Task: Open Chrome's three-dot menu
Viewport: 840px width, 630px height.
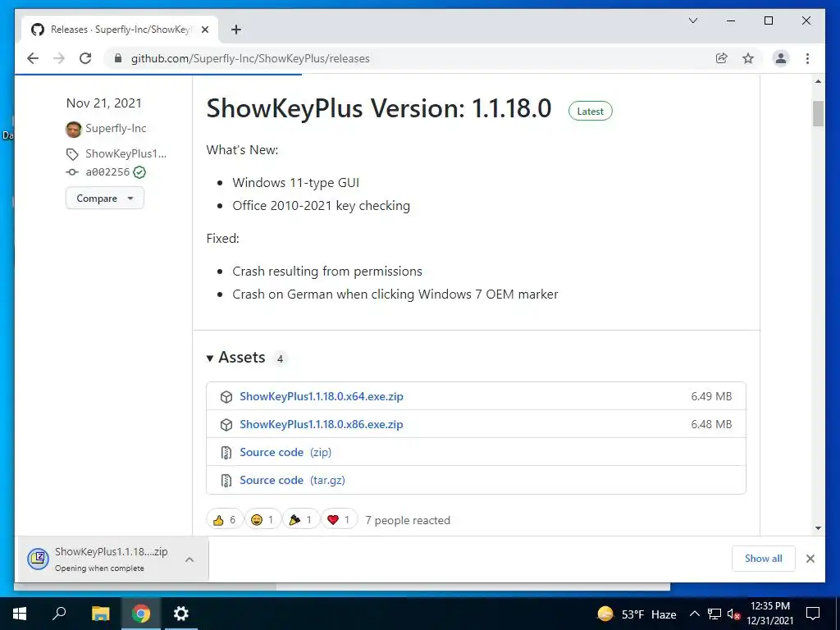Action: coord(807,58)
